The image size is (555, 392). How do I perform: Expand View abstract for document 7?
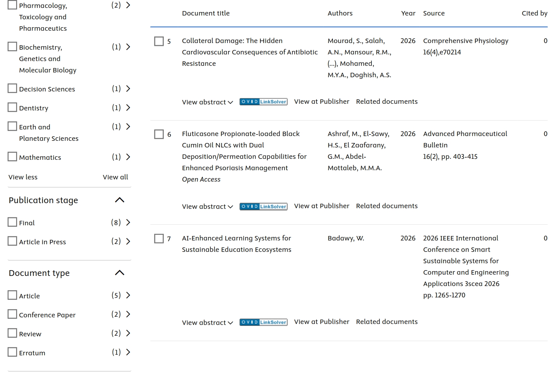pyautogui.click(x=208, y=323)
